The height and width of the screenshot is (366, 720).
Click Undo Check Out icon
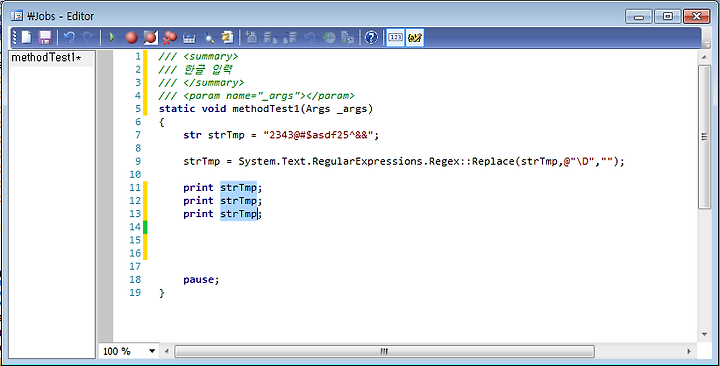click(x=309, y=37)
